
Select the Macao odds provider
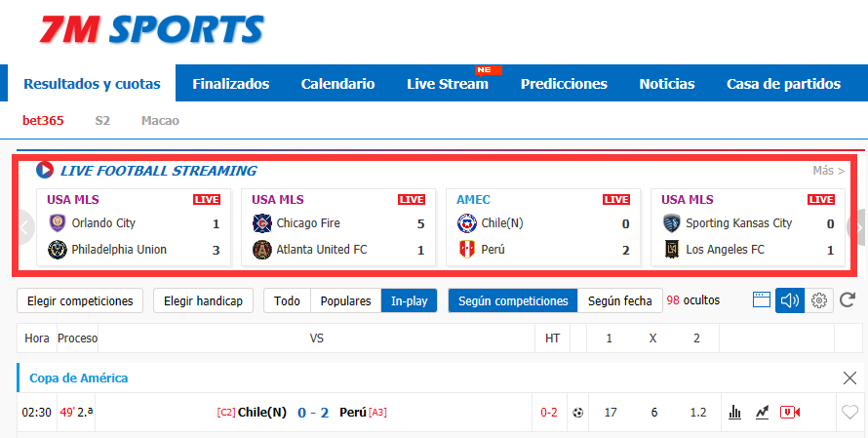(160, 120)
